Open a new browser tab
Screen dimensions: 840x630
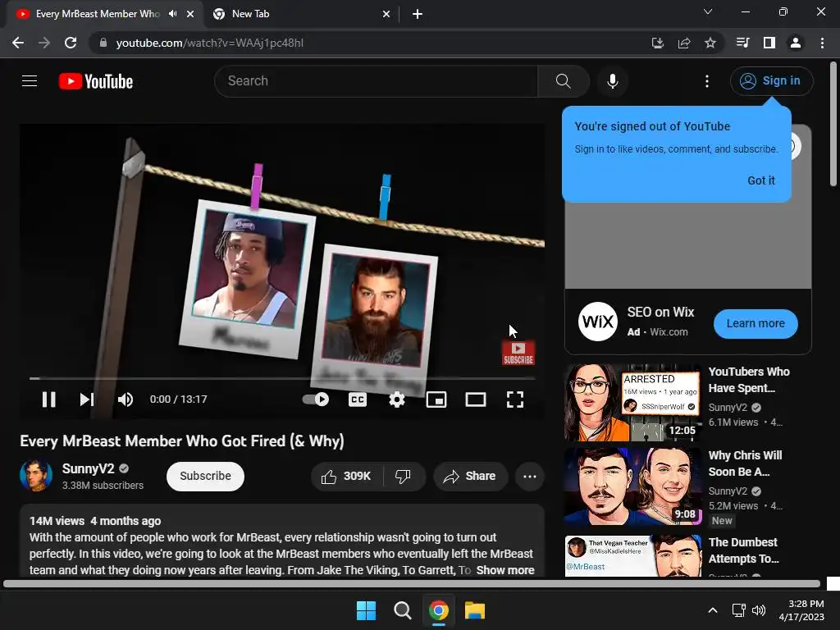[418, 14]
